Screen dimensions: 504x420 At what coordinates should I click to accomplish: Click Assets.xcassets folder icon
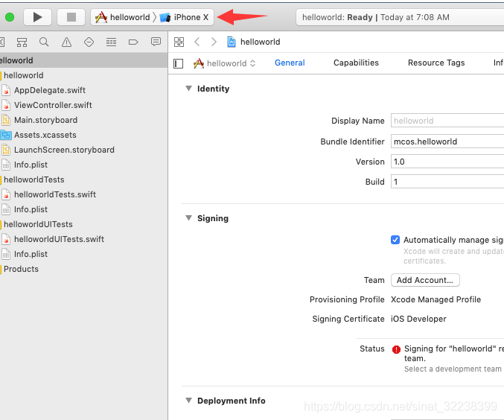(6, 135)
